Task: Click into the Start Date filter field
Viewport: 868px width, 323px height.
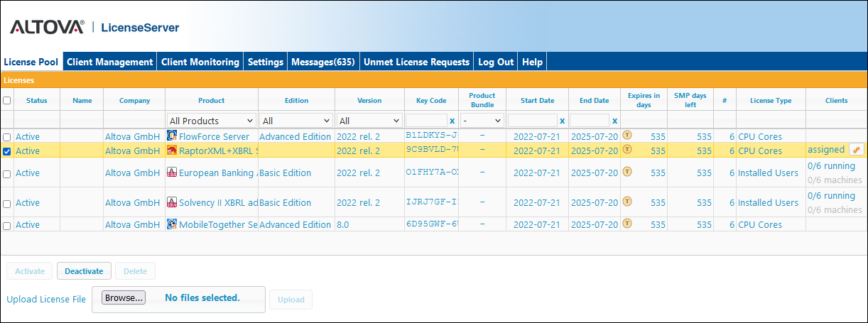Action: pos(532,121)
